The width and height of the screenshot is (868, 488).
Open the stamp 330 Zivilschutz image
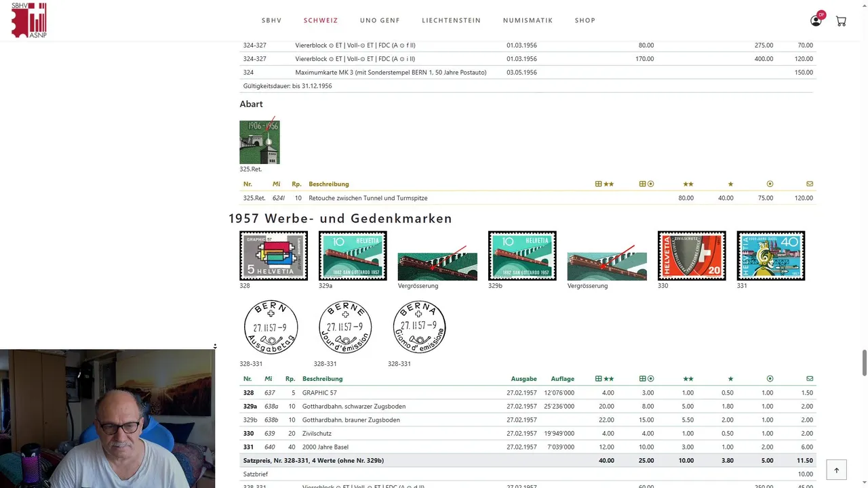(x=692, y=256)
